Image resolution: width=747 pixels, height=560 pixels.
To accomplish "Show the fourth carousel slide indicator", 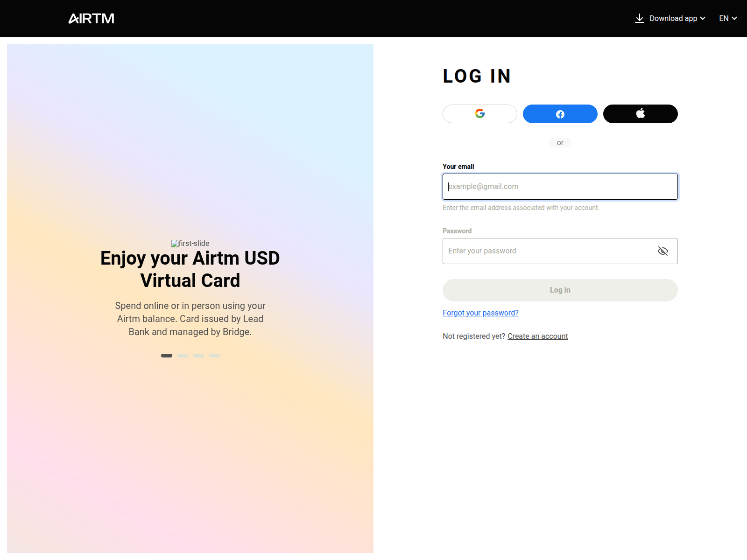I will (x=214, y=356).
